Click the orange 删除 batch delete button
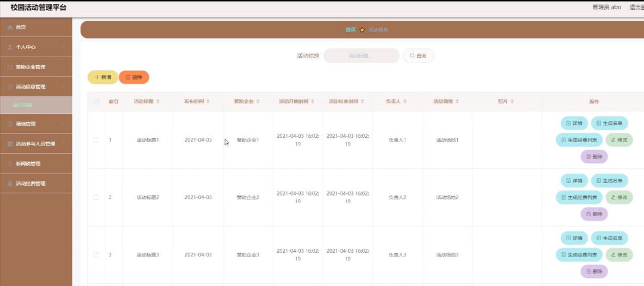Image resolution: width=644 pixels, height=286 pixels. pos(134,77)
